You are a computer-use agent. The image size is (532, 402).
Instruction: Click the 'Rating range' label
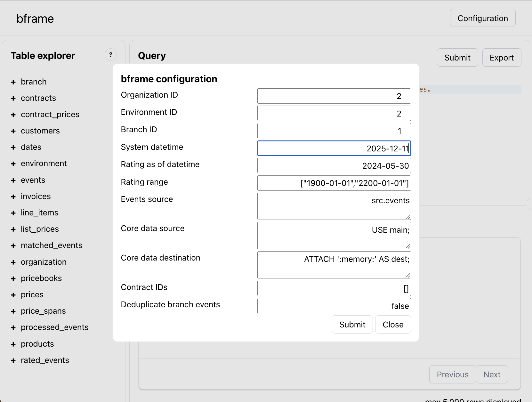tap(144, 182)
